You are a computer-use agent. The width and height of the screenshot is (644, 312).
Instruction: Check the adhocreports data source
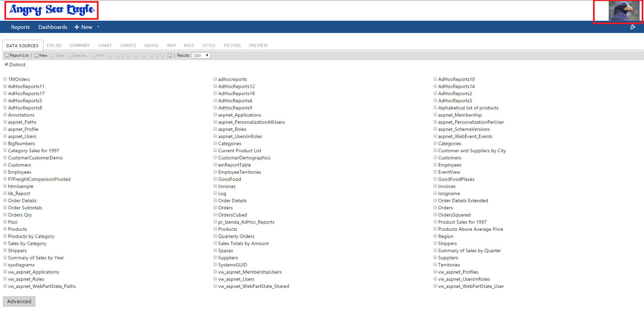tap(215, 79)
